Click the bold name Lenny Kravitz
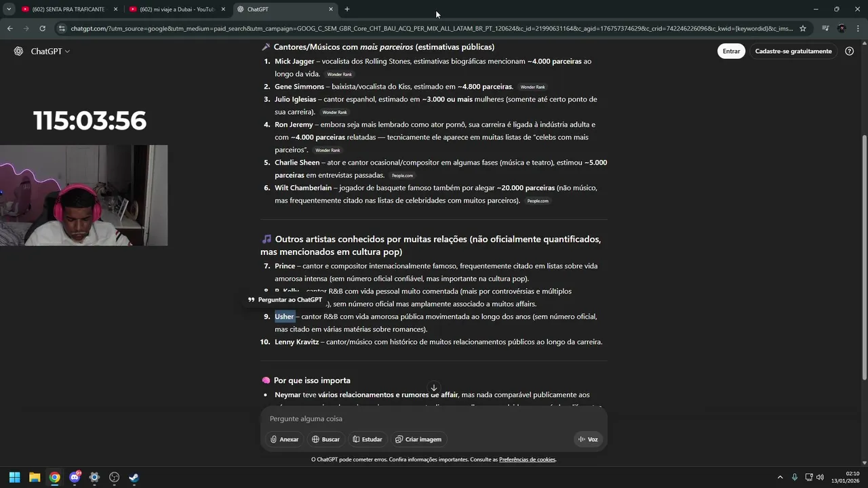This screenshot has width=868, height=488. (x=296, y=342)
